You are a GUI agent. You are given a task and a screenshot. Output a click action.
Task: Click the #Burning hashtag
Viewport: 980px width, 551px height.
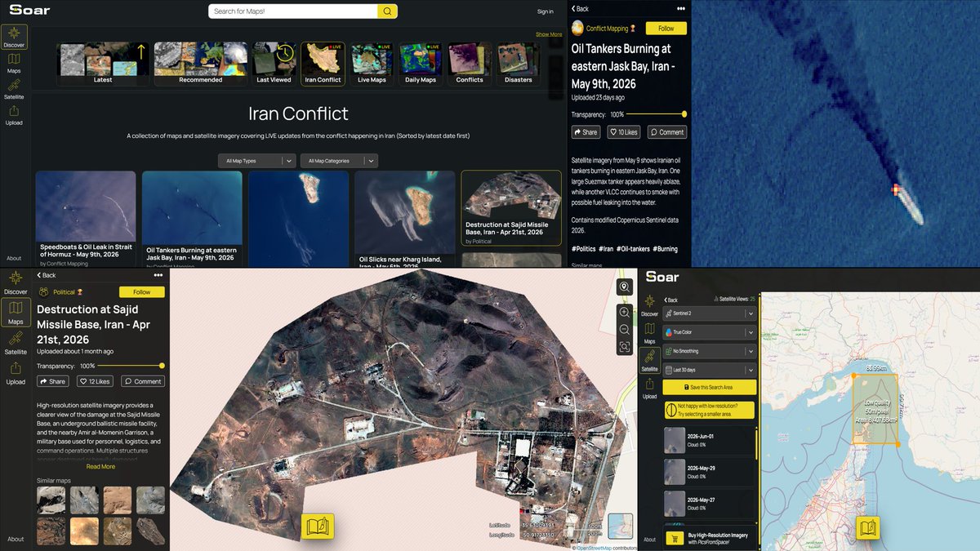pyautogui.click(x=666, y=249)
